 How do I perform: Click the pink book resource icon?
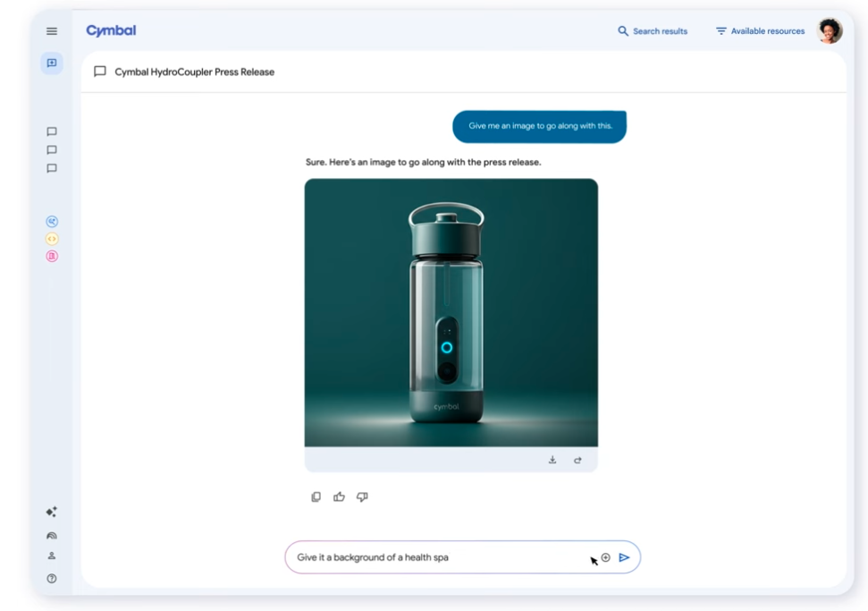click(51, 257)
